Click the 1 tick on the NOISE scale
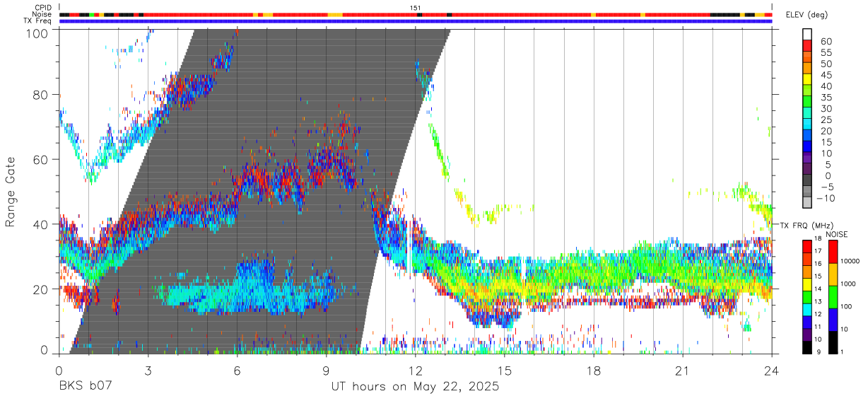This screenshot has width=868, height=401. click(842, 351)
